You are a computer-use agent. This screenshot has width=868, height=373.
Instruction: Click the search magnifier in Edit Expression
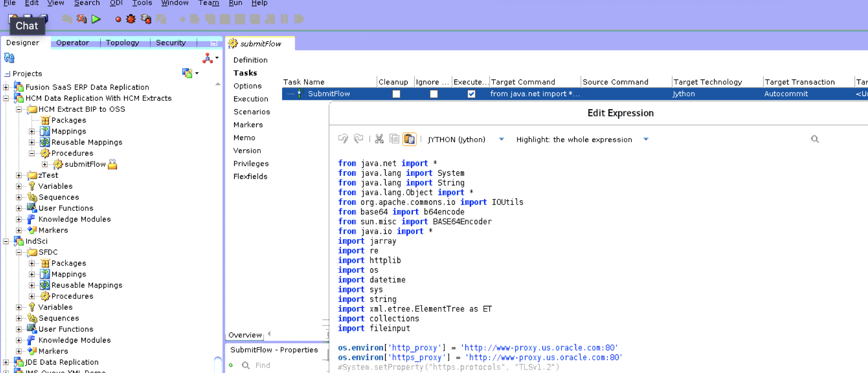tap(814, 139)
